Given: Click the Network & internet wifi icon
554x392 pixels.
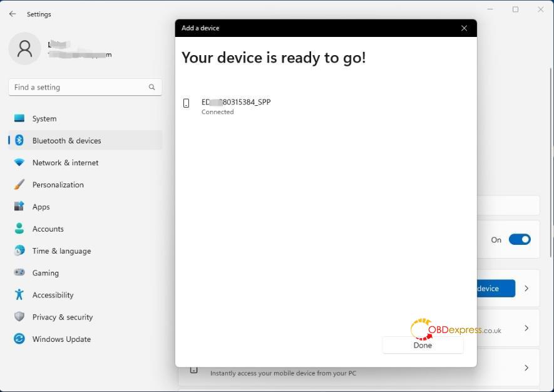Looking at the screenshot, I should (x=19, y=163).
